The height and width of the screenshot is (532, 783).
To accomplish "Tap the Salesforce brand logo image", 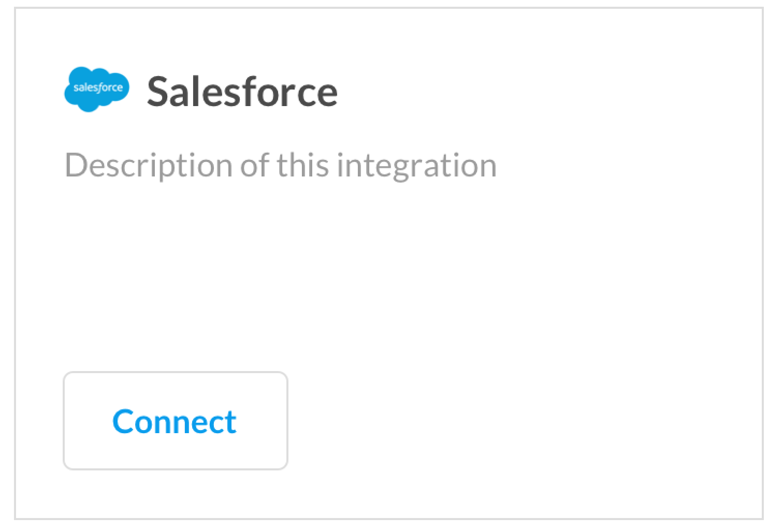I will (97, 89).
